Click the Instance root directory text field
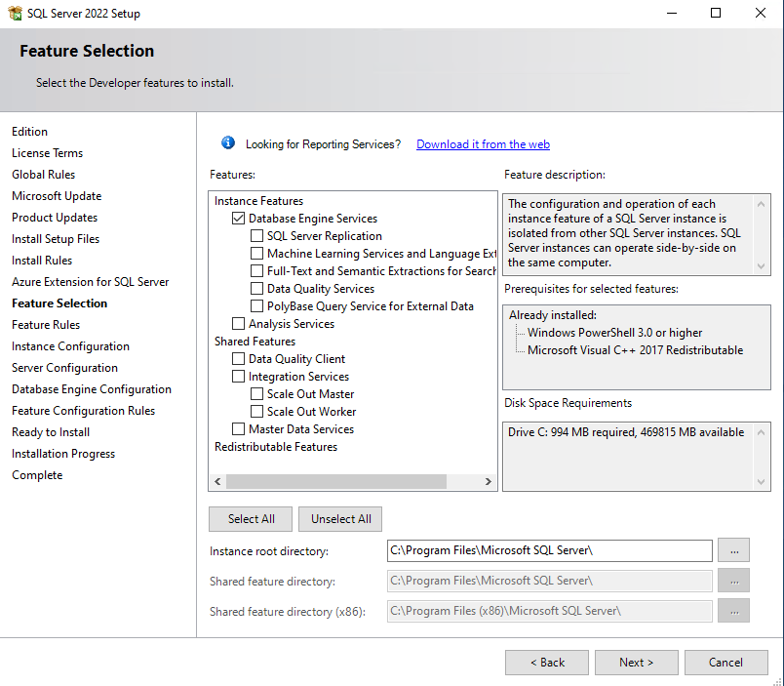 pyautogui.click(x=550, y=550)
